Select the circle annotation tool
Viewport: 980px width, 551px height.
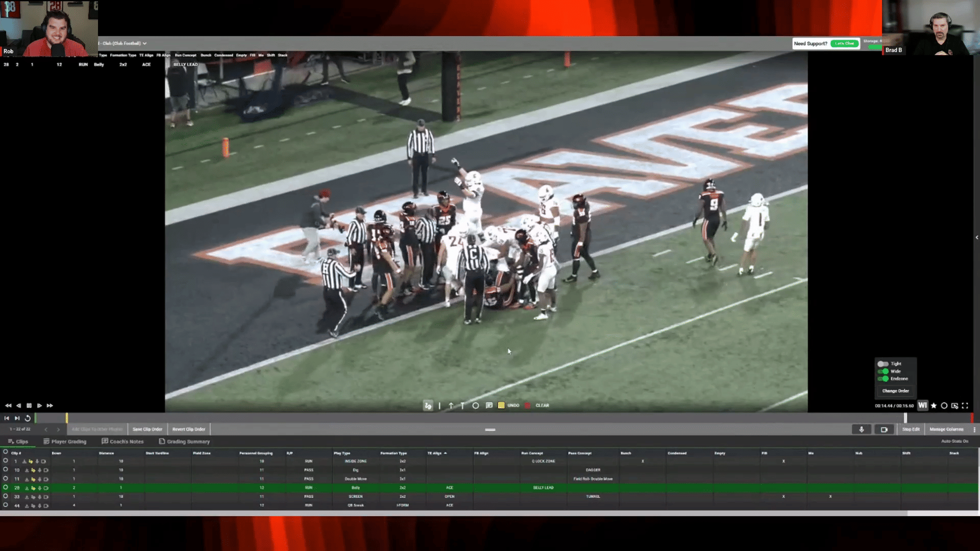tap(475, 406)
